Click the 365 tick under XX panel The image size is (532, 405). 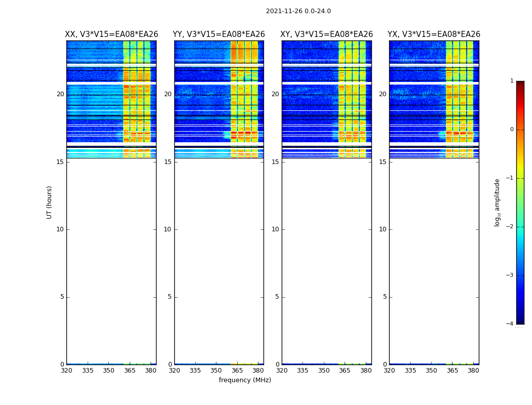[130, 371]
